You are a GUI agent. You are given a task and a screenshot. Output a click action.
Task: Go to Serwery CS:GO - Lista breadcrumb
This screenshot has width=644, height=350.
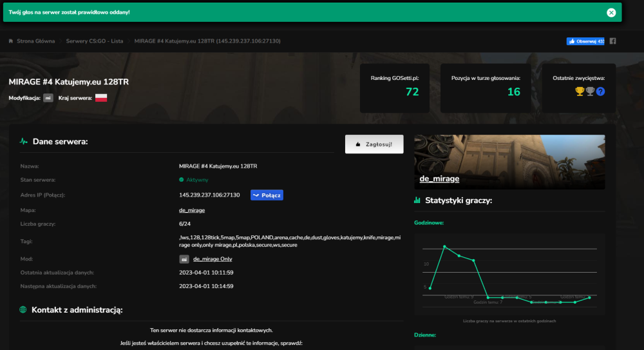(x=95, y=41)
